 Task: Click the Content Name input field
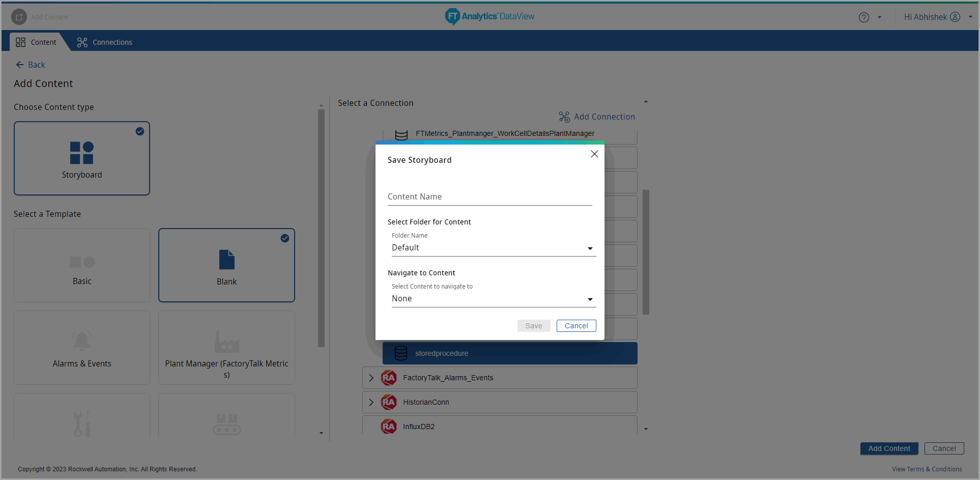(x=490, y=197)
